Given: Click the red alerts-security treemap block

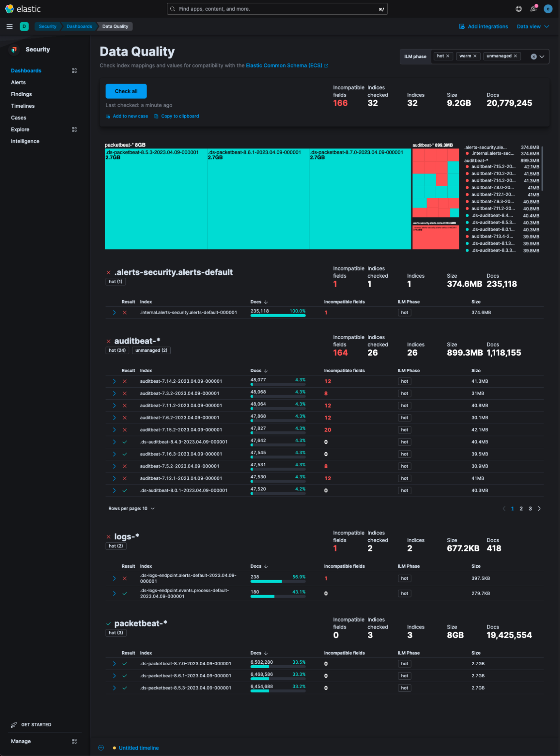Looking at the screenshot, I should click(436, 238).
